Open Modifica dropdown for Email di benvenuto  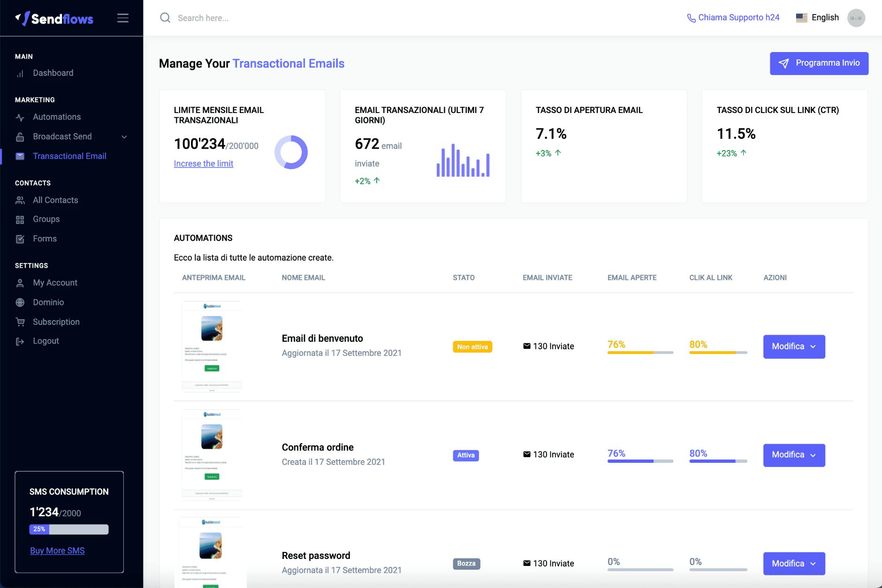click(794, 347)
